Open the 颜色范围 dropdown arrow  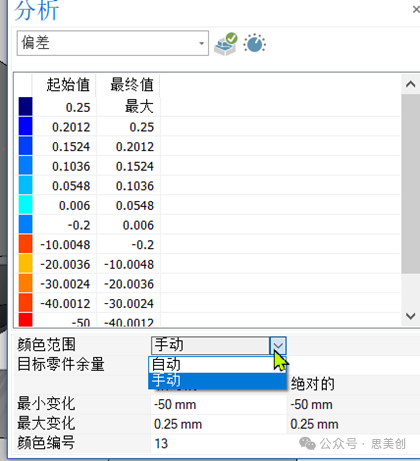[x=278, y=345]
